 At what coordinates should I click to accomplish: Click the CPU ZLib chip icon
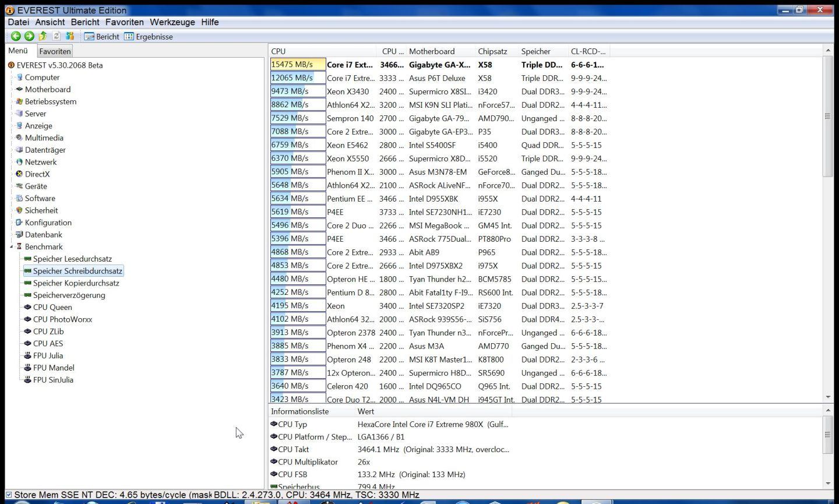click(x=27, y=332)
